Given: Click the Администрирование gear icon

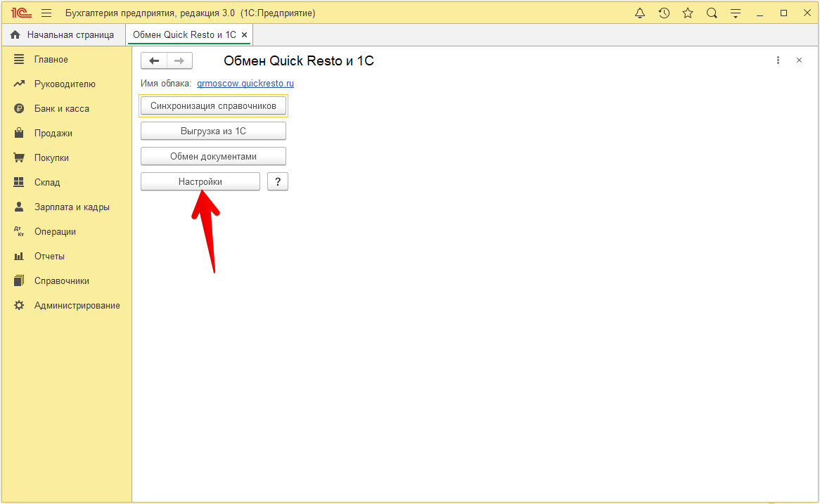Looking at the screenshot, I should [19, 305].
